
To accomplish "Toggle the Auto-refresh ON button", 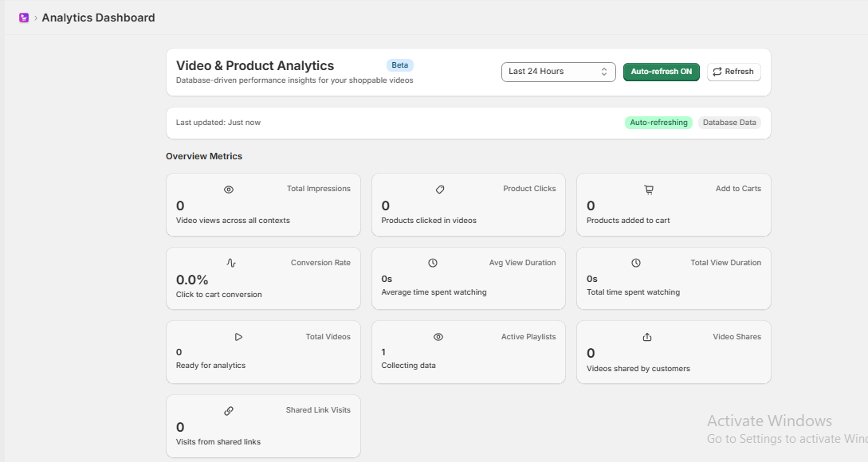I will coord(661,72).
